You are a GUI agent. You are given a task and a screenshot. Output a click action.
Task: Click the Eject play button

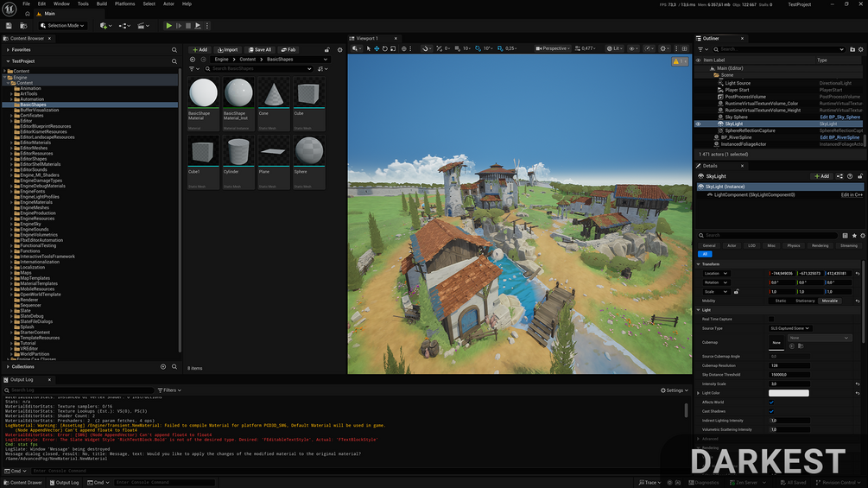point(198,25)
